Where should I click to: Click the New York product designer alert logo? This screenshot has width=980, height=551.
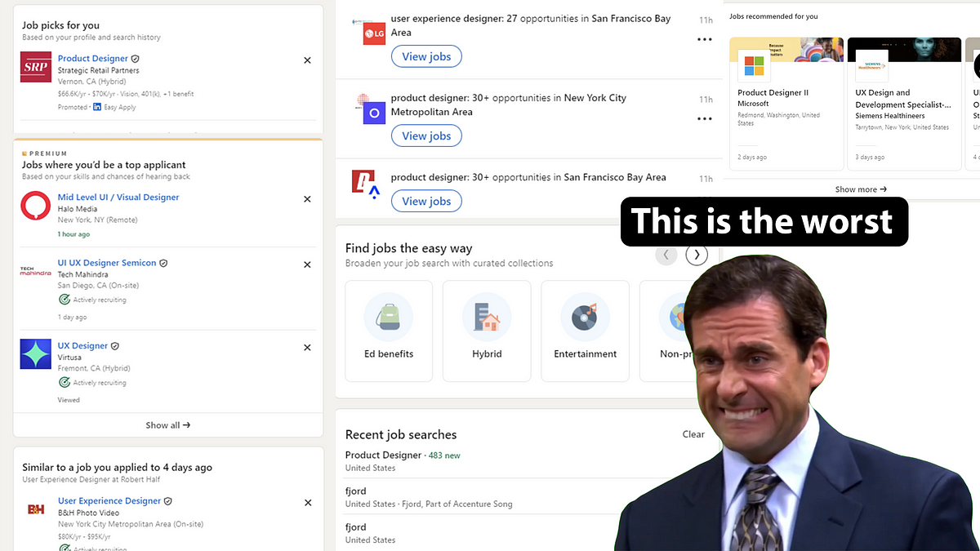pos(374,113)
